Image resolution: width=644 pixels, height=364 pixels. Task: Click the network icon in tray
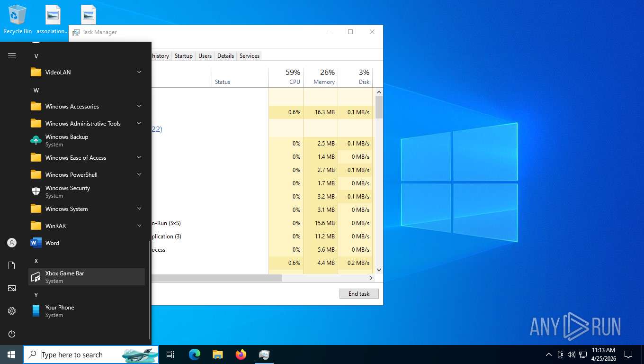coord(583,355)
